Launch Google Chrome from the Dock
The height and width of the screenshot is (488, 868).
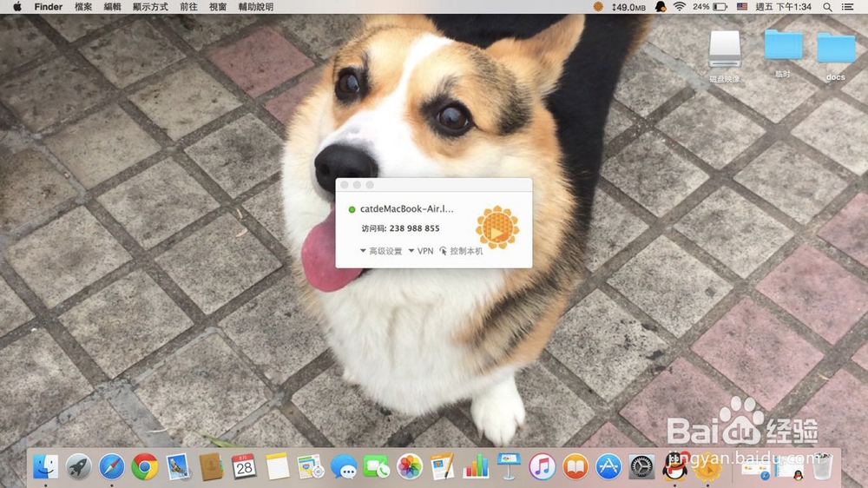click(x=145, y=466)
